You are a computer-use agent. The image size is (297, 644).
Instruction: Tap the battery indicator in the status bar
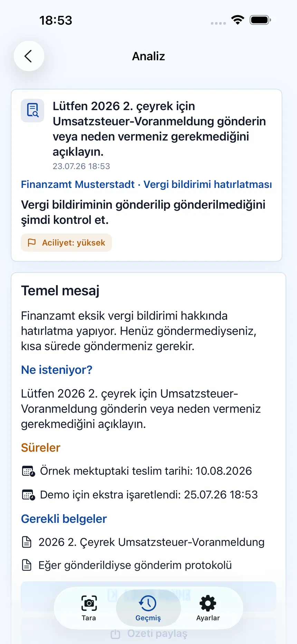tap(260, 20)
